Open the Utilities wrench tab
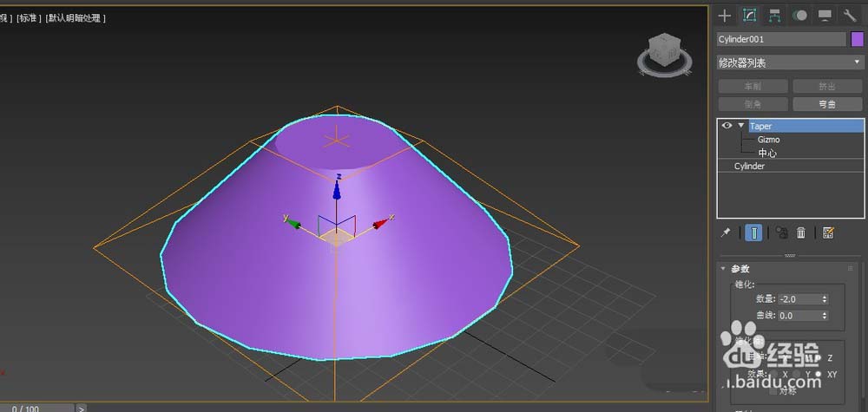This screenshot has width=868, height=412. (850, 16)
